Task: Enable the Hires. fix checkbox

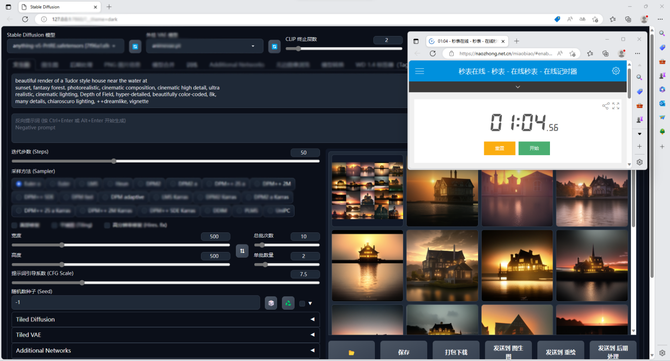Action: click(x=107, y=225)
